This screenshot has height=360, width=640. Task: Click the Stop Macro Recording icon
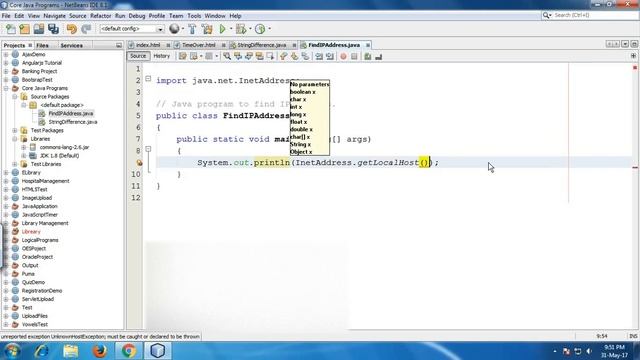[354, 56]
